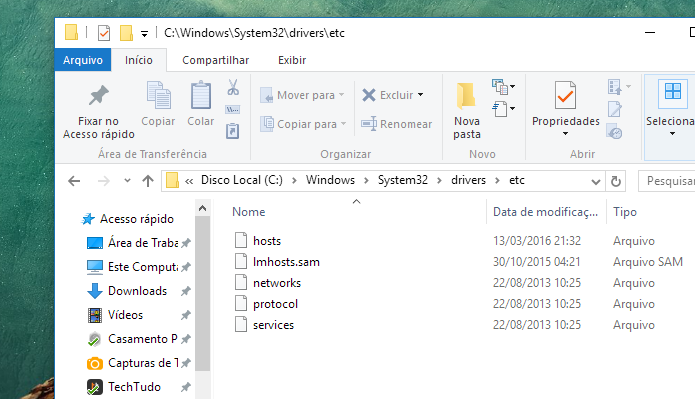Open the Excluir dropdown arrow
695x399 pixels.
click(x=420, y=95)
